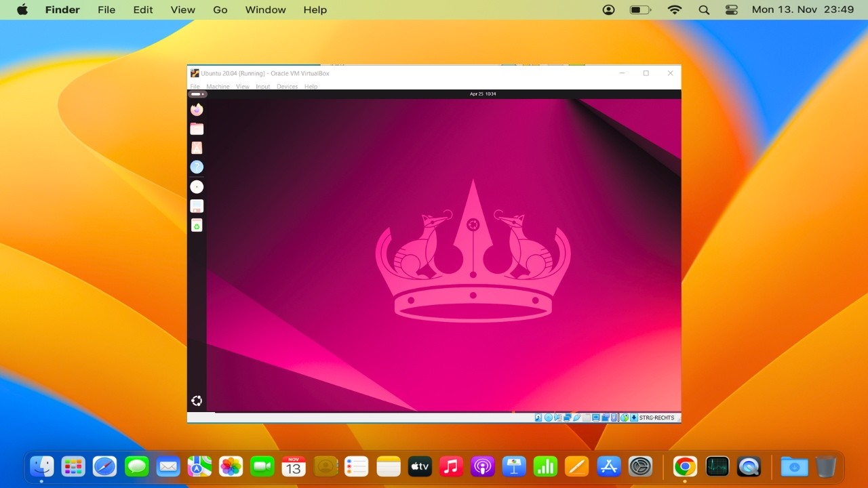The image size is (868, 488).
Task: Open the Apple menu
Action: tap(22, 9)
